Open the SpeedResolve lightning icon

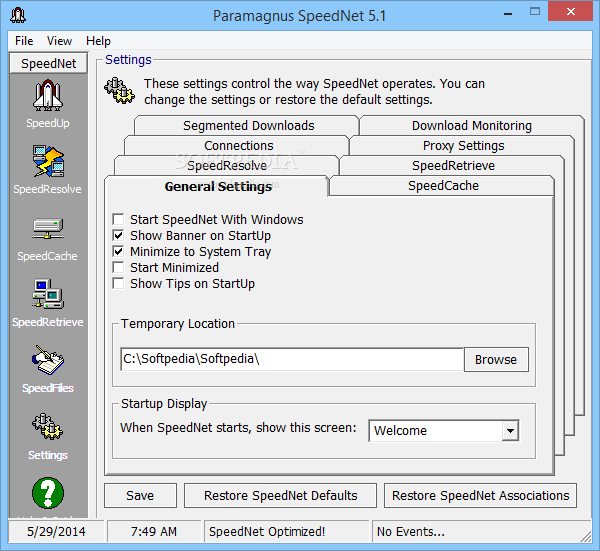[48, 161]
